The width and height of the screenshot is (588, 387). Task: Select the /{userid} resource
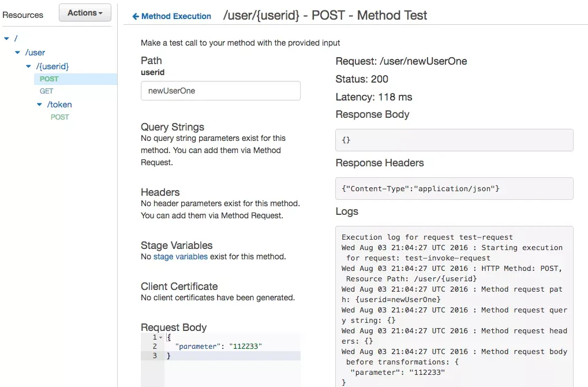click(x=53, y=66)
